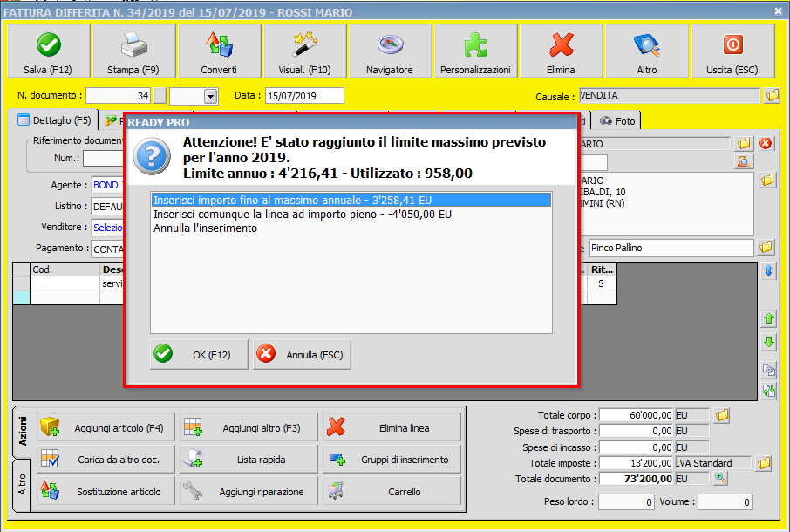
Task: Move line down with green down arrow
Action: tap(769, 343)
